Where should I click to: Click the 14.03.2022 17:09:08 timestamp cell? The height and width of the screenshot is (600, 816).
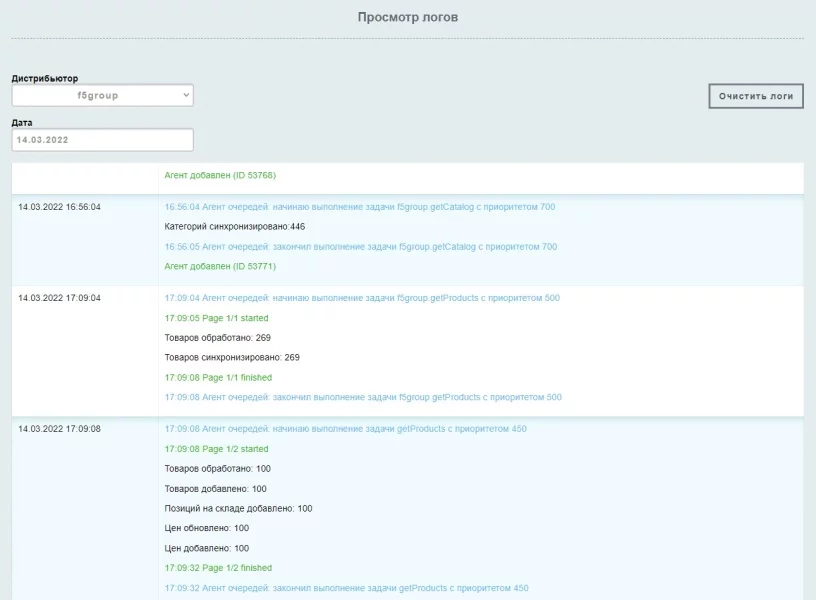click(x=59, y=429)
